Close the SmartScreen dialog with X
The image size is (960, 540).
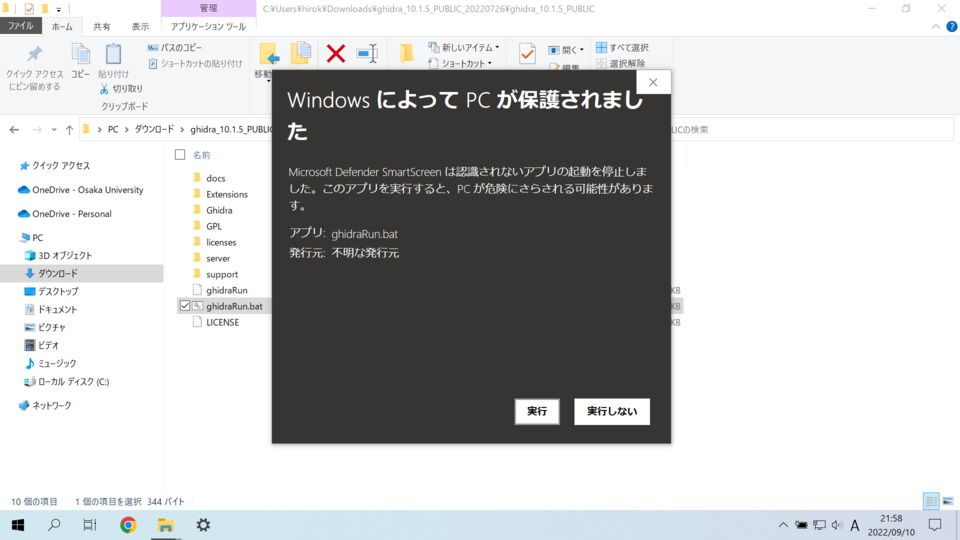click(x=653, y=82)
